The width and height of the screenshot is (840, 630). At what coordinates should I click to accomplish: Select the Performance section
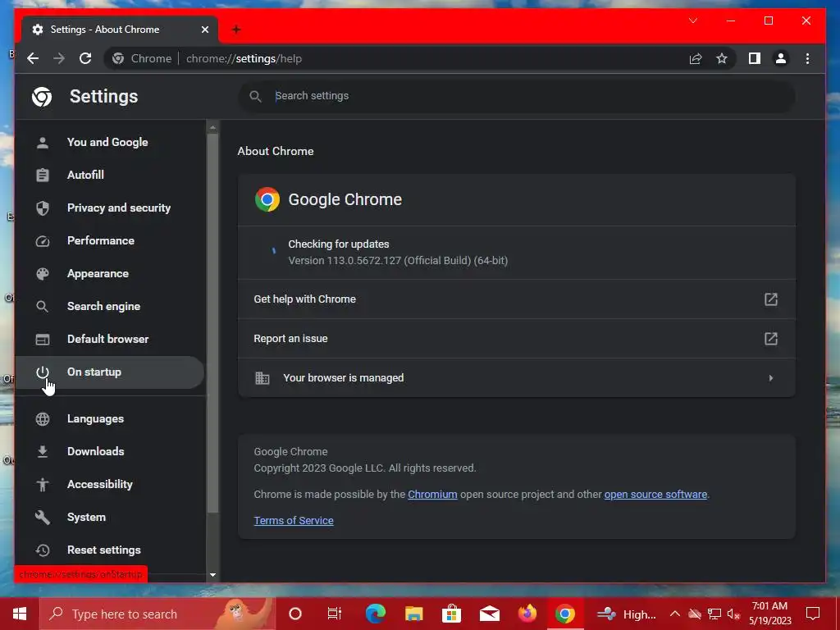101,240
